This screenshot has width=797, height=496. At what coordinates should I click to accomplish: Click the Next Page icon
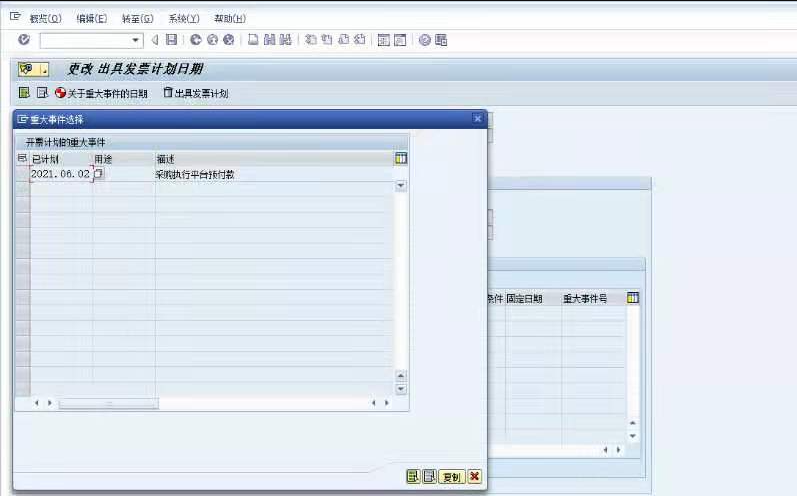[x=344, y=40]
